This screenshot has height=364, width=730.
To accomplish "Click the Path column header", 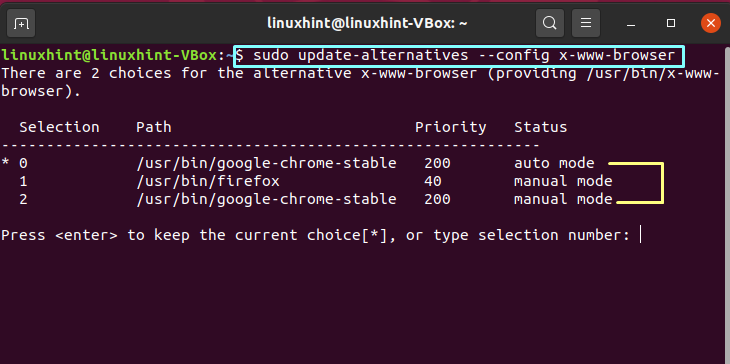I will pos(154,127).
